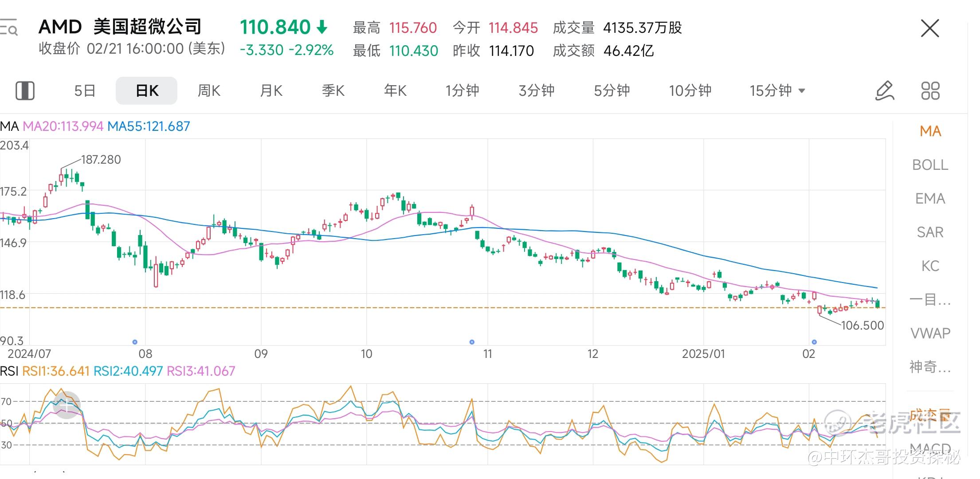Close the AMD chart view

(930, 28)
